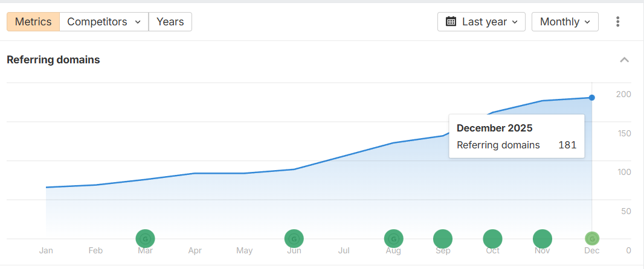Screen dimensions: 644x269
Task: Open the Last year date range dropdown
Action: tap(481, 22)
